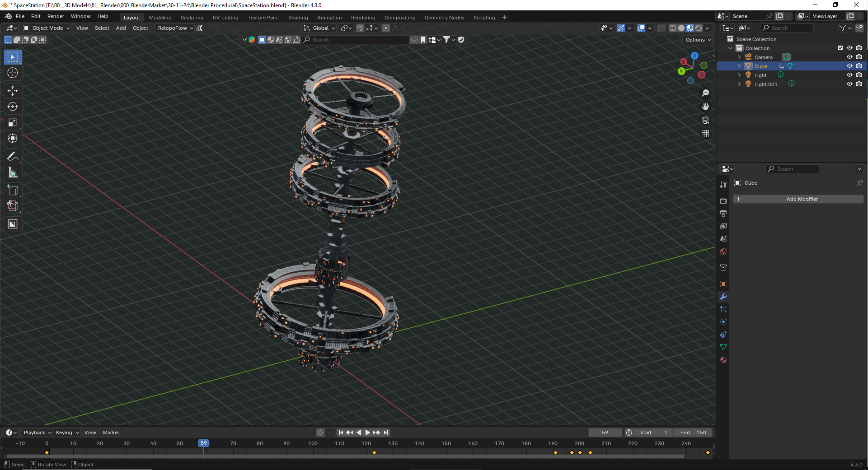Image resolution: width=868 pixels, height=470 pixels.
Task: Hide the Camera object in viewport
Action: tap(849, 57)
